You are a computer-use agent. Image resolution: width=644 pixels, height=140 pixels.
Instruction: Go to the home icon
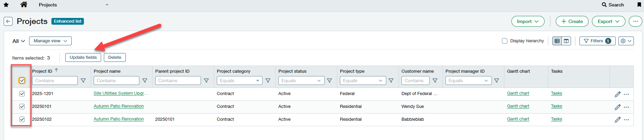click(24, 4)
